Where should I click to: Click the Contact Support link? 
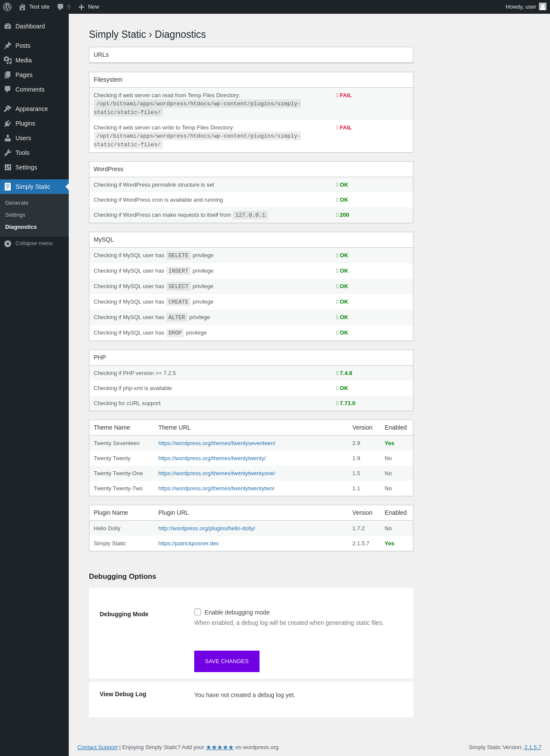(x=98, y=747)
